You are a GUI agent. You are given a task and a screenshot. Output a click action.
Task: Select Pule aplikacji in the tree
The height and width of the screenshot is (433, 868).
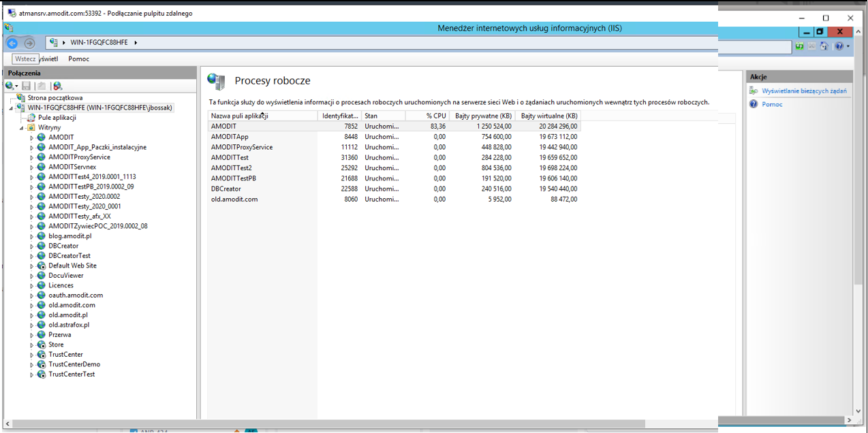57,118
